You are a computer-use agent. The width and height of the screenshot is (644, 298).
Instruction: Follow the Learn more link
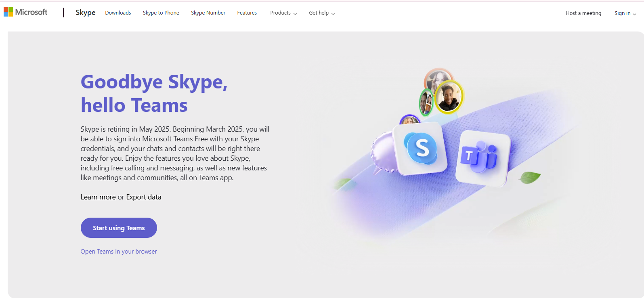[98, 197]
